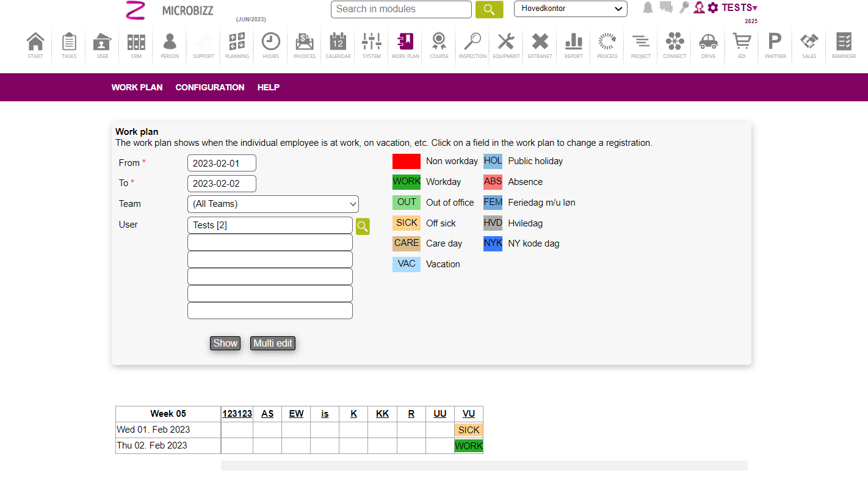Click the Multi edit button
Screen dimensions: 868x501
pos(273,343)
